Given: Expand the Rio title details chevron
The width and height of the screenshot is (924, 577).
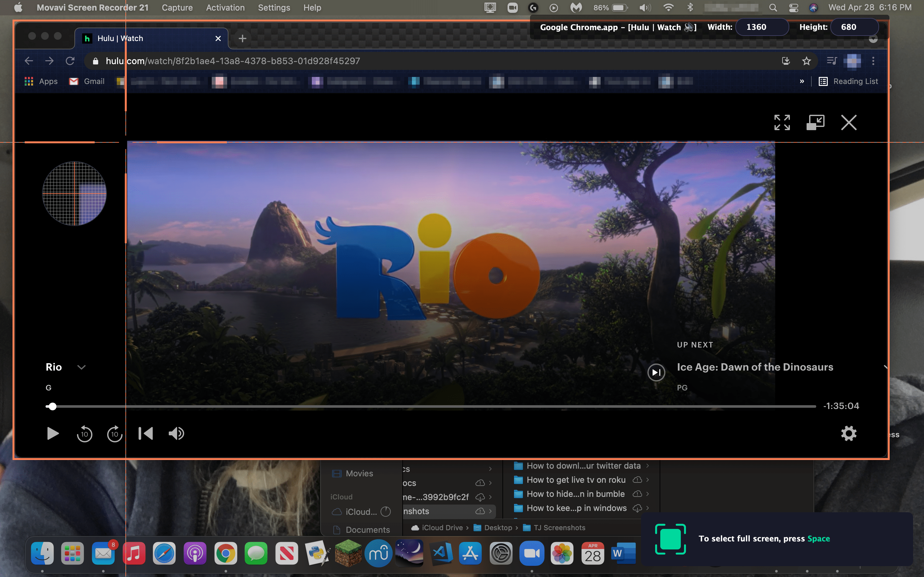Looking at the screenshot, I should pos(81,367).
